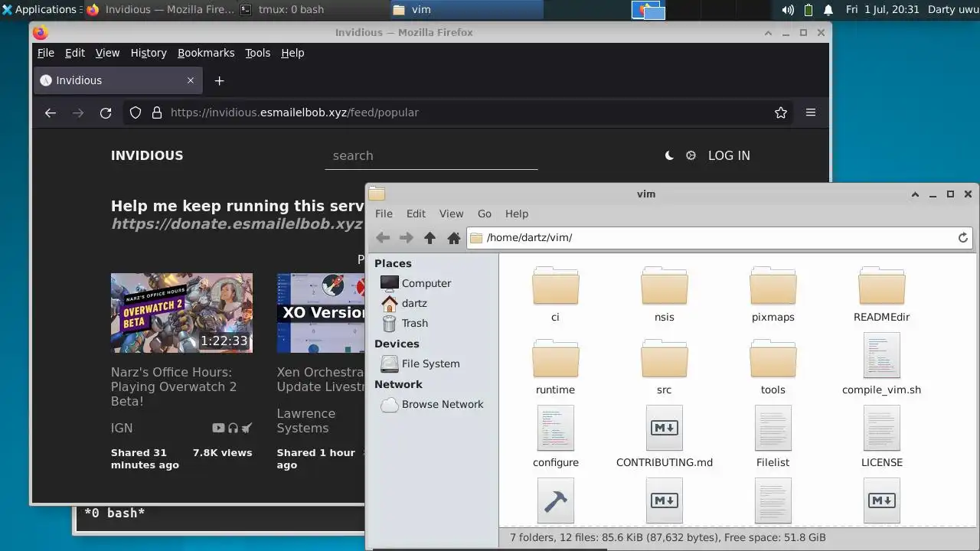Screen dimensions: 980x551
Task: Bookmark this page with the star icon
Action: point(781,112)
